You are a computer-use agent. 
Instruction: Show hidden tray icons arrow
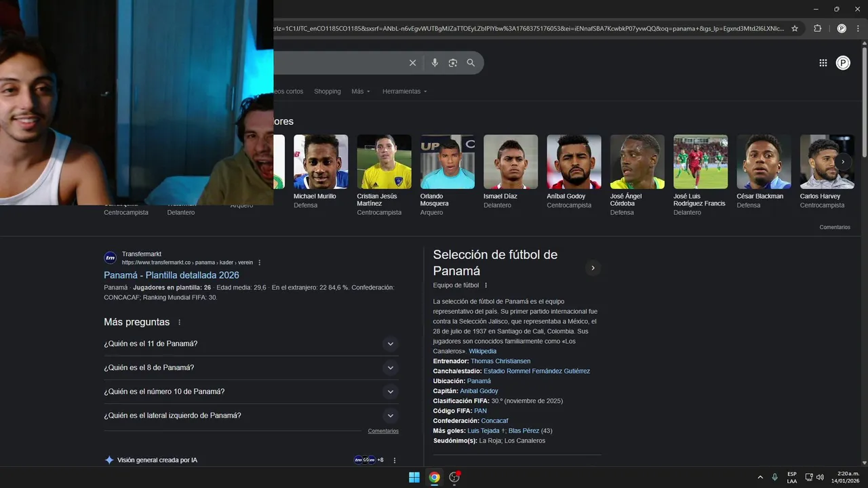point(760,477)
